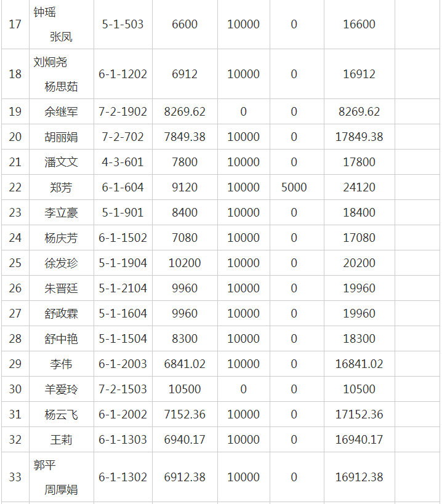Select room number 4-3-601
This screenshot has height=504, width=442.
coord(123,162)
